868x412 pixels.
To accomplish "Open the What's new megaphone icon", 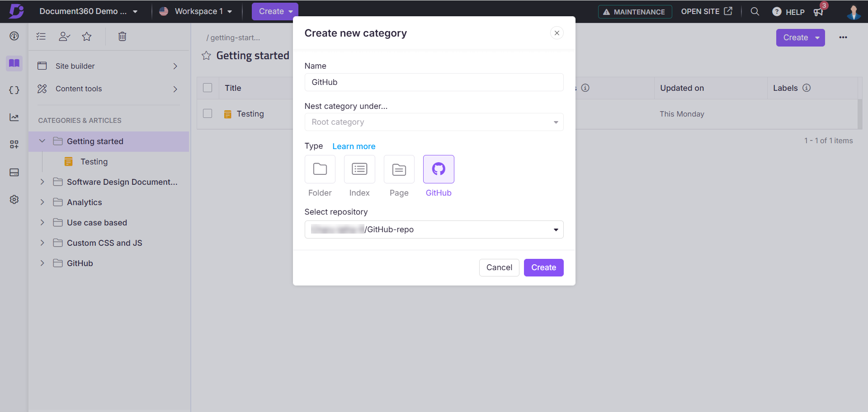I will coord(819,12).
